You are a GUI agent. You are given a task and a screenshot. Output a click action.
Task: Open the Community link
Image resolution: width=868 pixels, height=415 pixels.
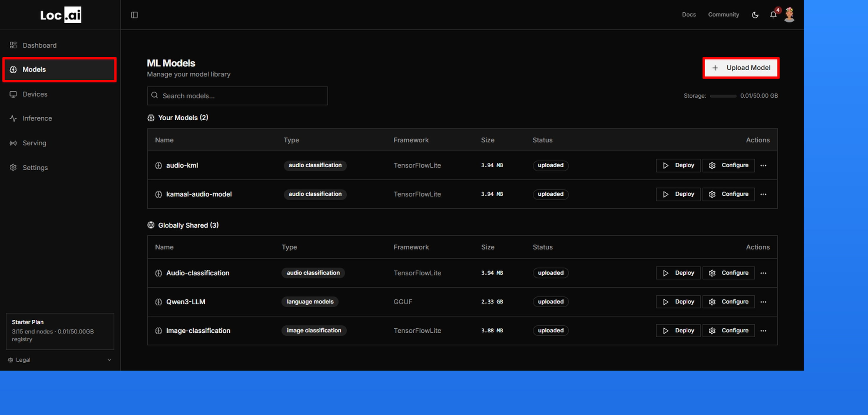point(723,14)
